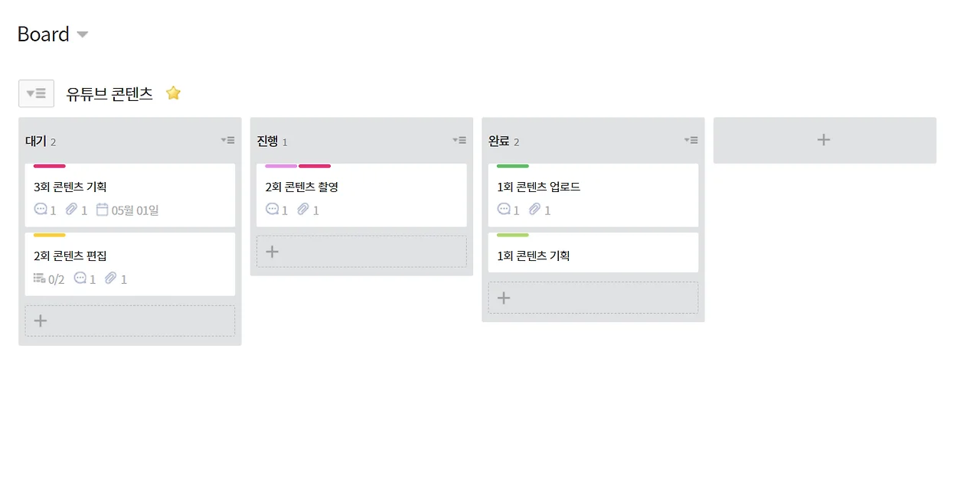This screenshot has height=495, width=980.
Task: Click the plus button to create a new list
Action: point(824,140)
